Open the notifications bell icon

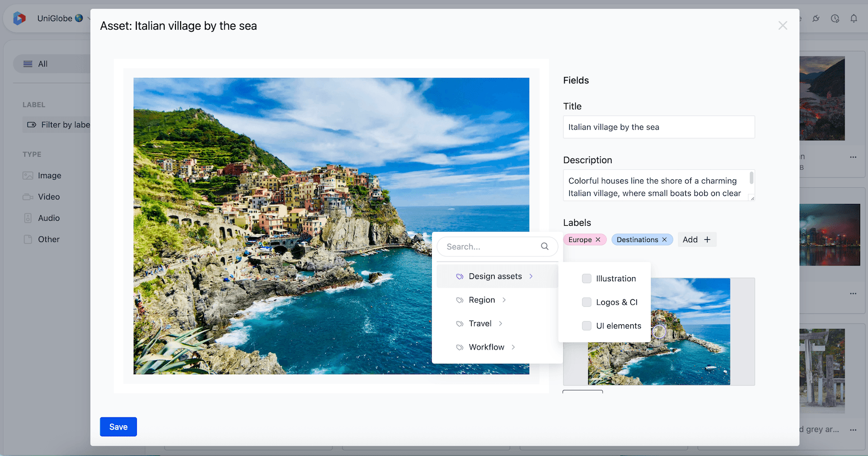click(853, 18)
